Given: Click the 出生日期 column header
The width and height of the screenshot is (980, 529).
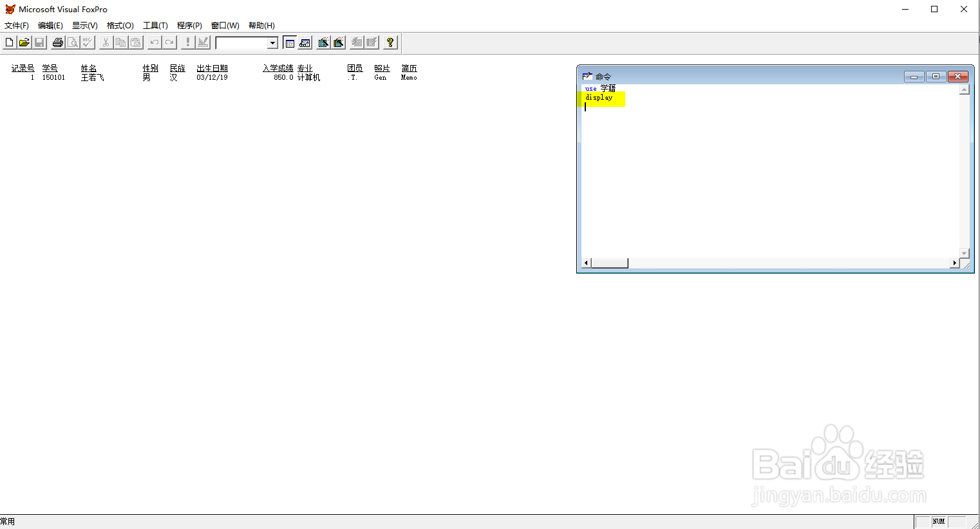Looking at the screenshot, I should tap(212, 68).
